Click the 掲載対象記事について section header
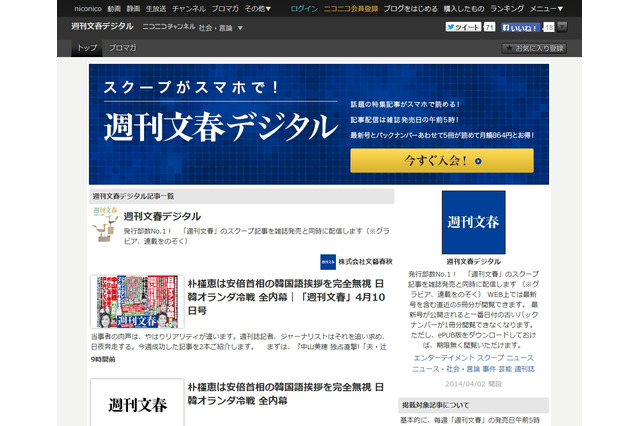Screen dimensions: 640x426 coord(473,405)
